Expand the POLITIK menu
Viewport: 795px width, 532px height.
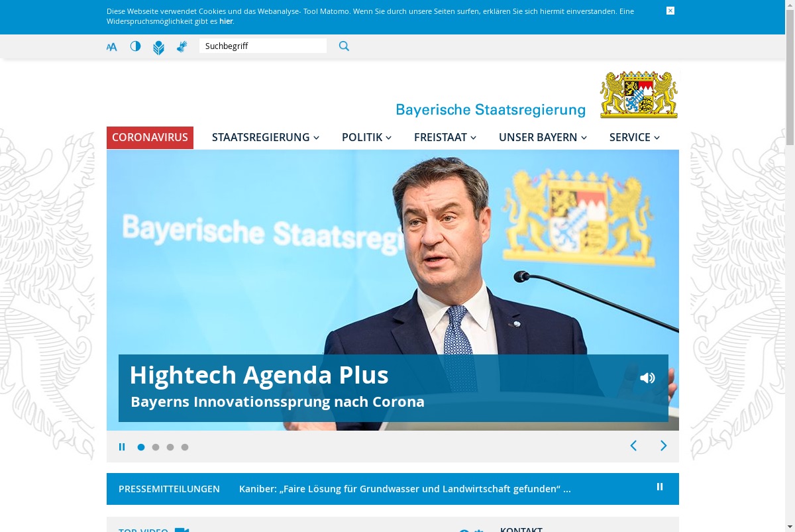(x=366, y=138)
